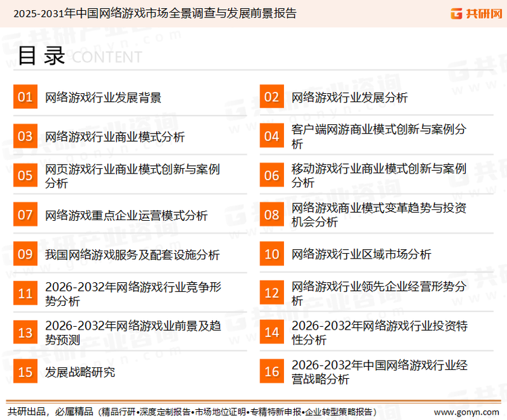Click the orange 01 number box
Image resolution: width=507 pixels, height=420 pixels.
click(25, 97)
